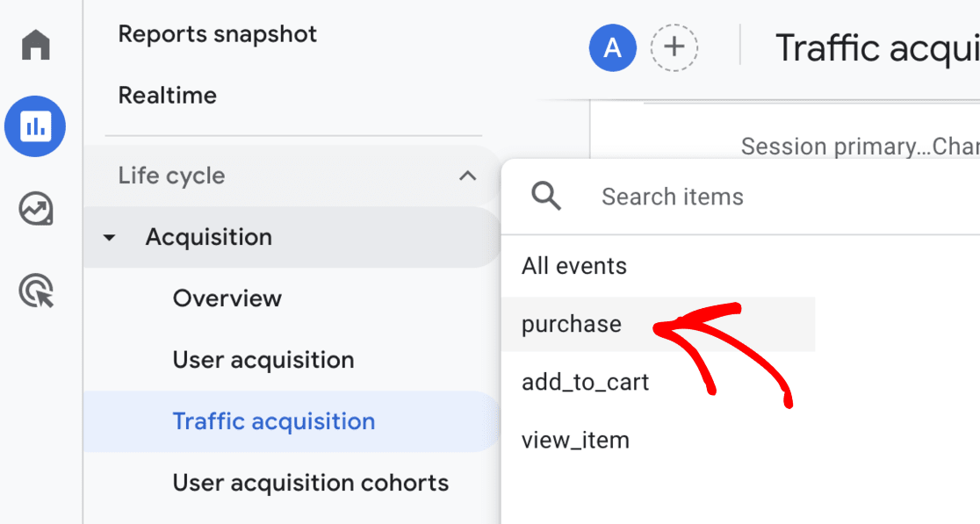
Task: Select the Traffic acquisition report
Action: point(274,421)
